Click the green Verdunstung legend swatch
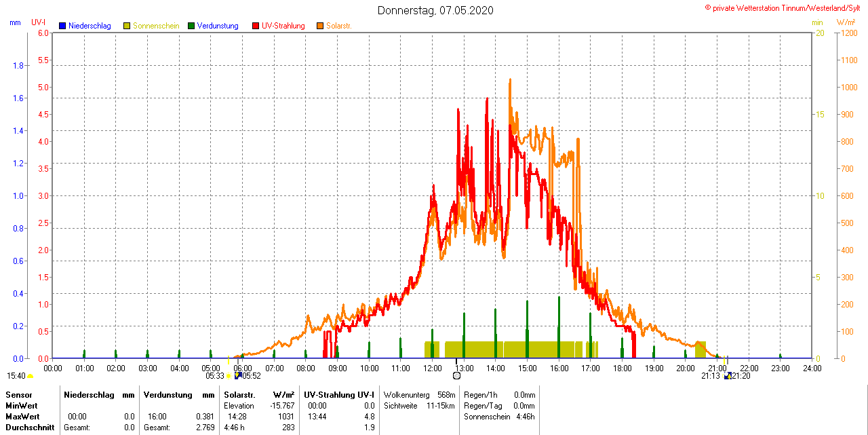This screenshot has width=868, height=435. click(191, 26)
